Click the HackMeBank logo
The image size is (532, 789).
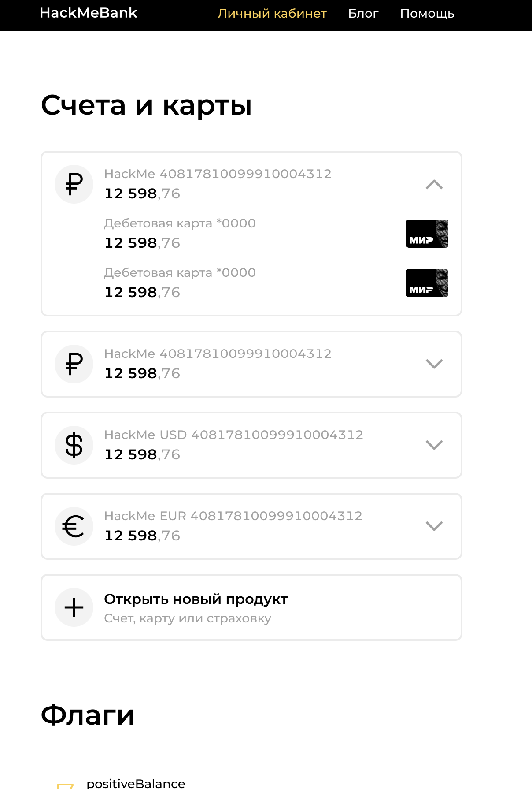pyautogui.click(x=89, y=13)
